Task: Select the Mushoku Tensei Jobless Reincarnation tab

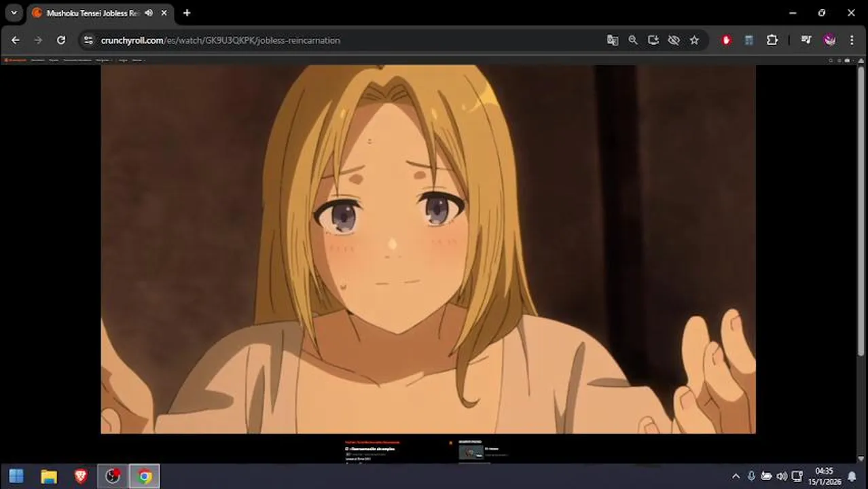Action: (x=100, y=13)
